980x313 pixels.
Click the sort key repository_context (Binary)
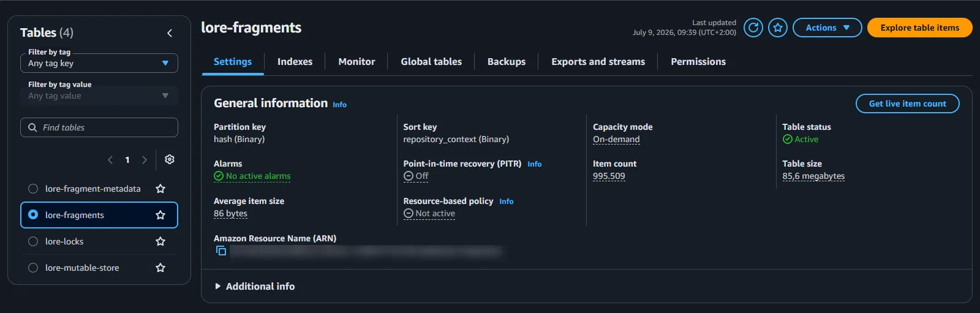[x=456, y=139]
